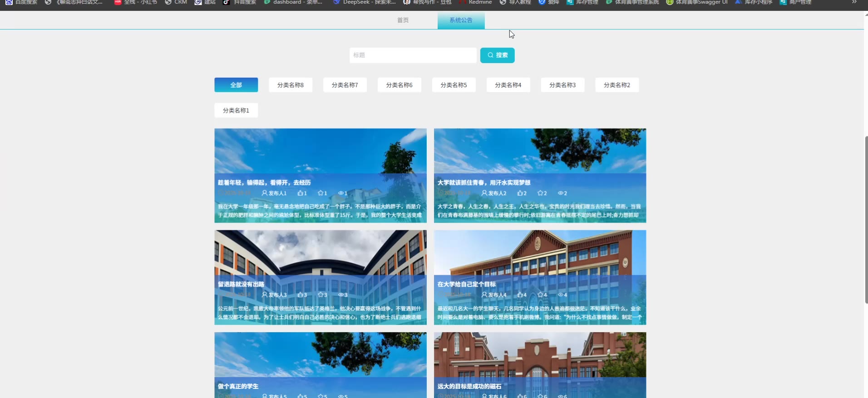The image size is (868, 398).
Task: Click the description starting '我在大学一年级那一年'
Action: pyautogui.click(x=320, y=211)
